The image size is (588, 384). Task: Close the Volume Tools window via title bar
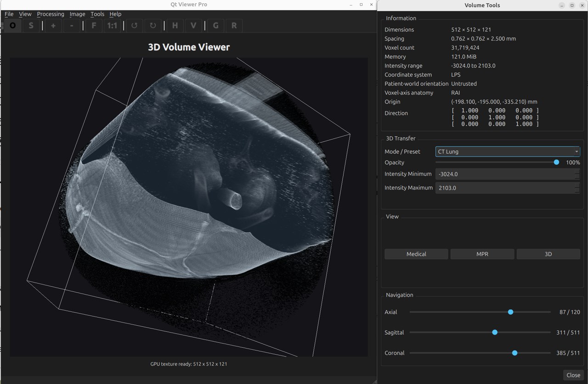pos(582,6)
